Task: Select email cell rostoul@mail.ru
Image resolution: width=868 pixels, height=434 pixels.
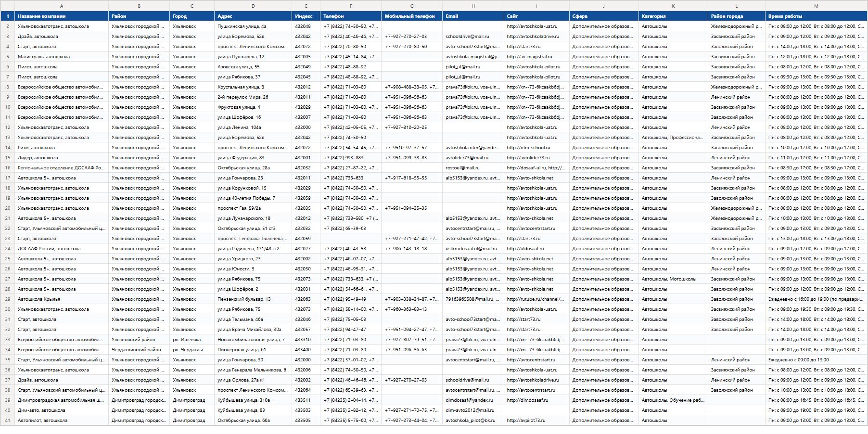Action: click(473, 168)
